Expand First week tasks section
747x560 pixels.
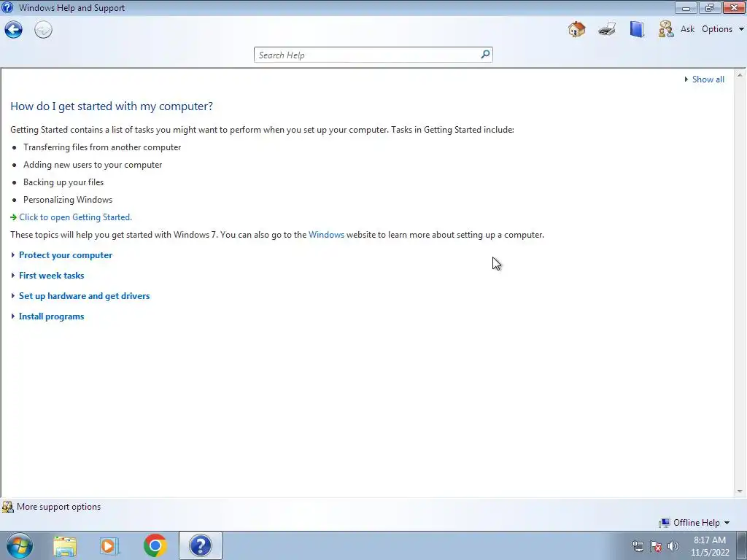click(52, 276)
